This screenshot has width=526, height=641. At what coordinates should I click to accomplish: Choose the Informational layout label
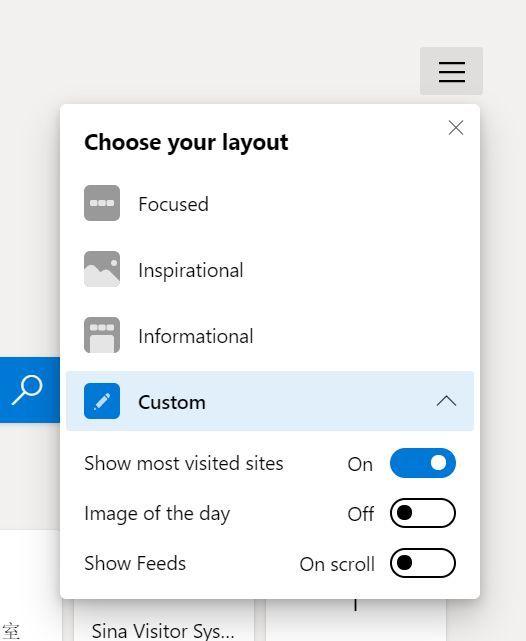196,336
